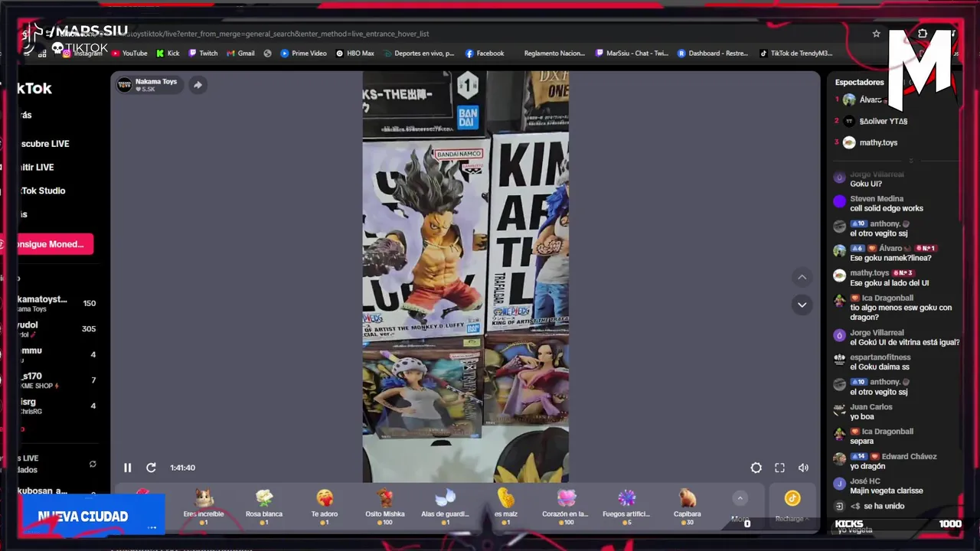Send the Corazón en la... gift
Viewport: 980px width, 551px height.
click(565, 507)
